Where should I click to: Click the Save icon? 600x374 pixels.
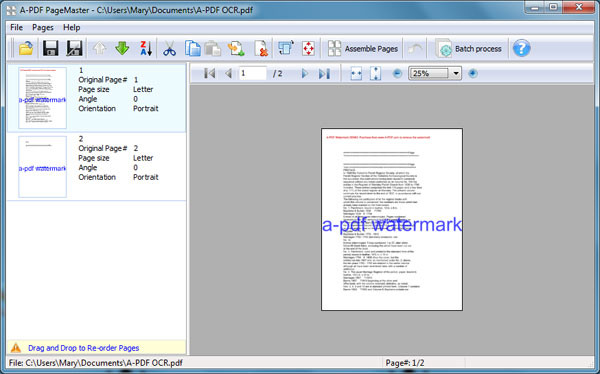(x=51, y=49)
